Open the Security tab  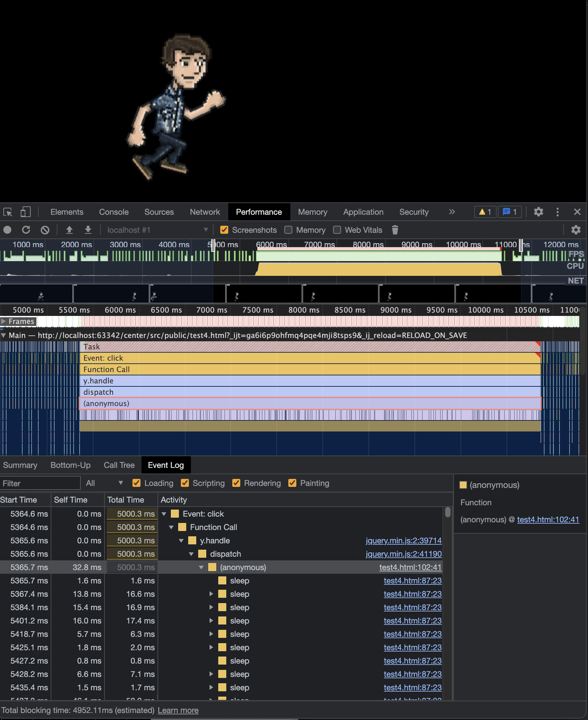click(x=414, y=212)
